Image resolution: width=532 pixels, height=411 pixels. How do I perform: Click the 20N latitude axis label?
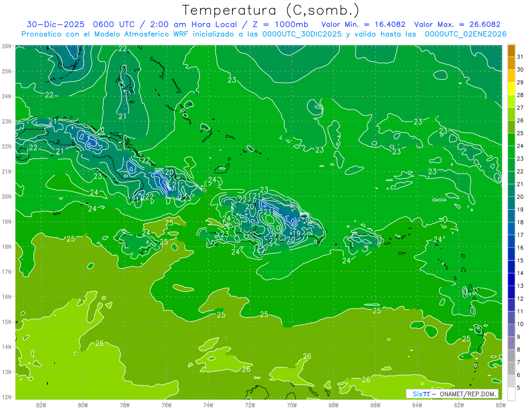[x=6, y=196]
